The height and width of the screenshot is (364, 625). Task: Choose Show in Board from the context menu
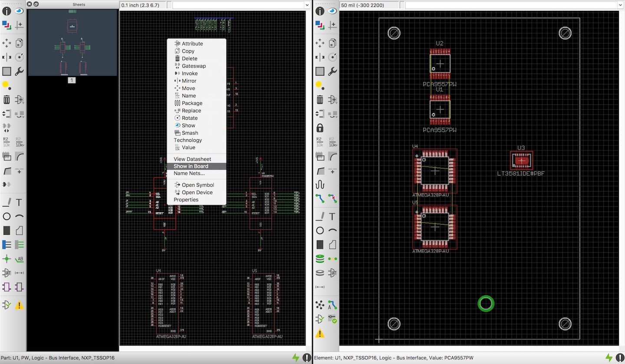(197, 166)
